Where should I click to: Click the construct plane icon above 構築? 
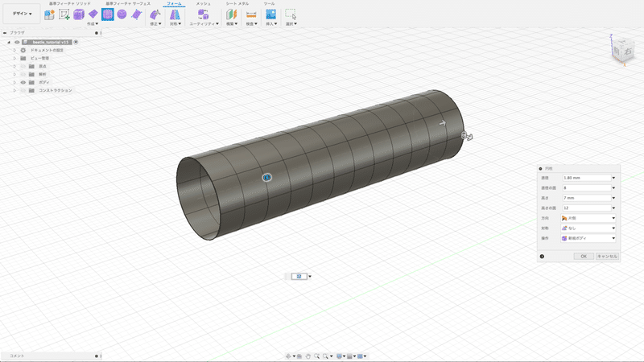point(232,14)
